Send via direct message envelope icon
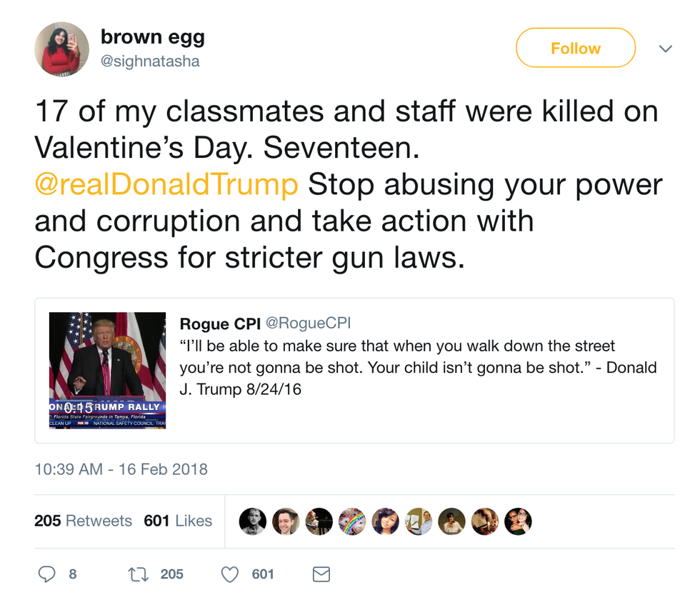 [321, 573]
